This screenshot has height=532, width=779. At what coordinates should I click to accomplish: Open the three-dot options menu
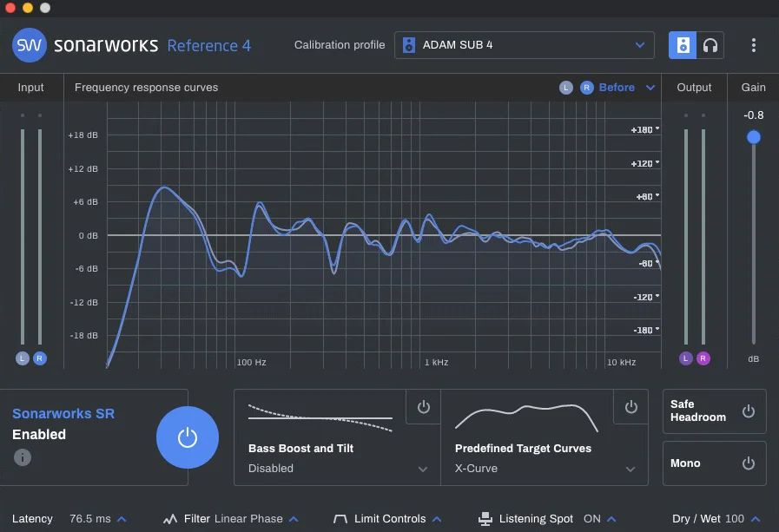tap(754, 45)
